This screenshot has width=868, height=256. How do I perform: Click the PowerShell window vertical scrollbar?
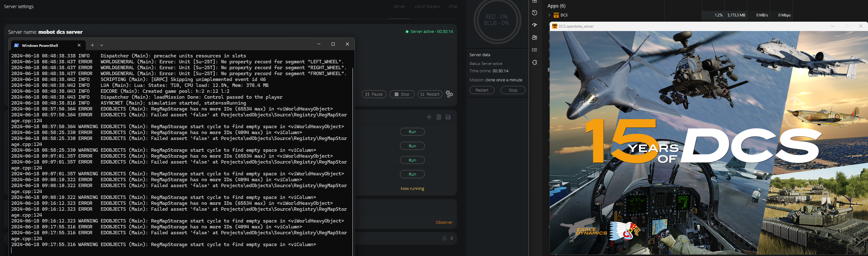(353, 161)
